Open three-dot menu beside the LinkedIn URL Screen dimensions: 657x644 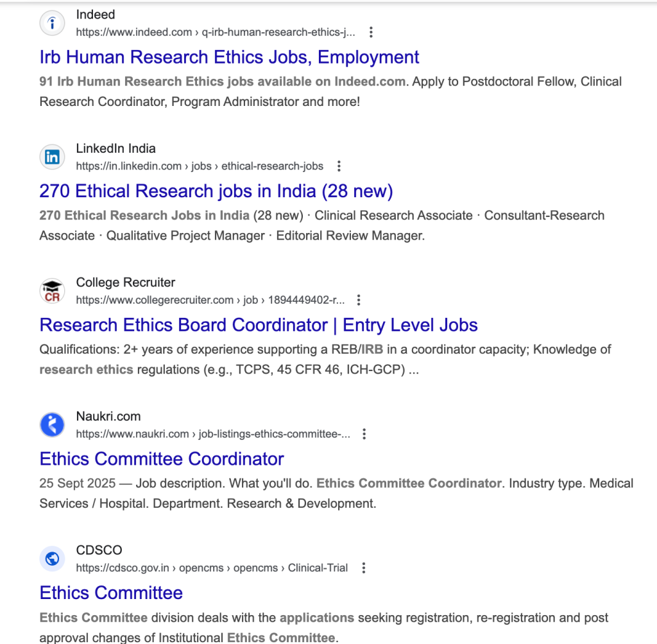point(339,166)
